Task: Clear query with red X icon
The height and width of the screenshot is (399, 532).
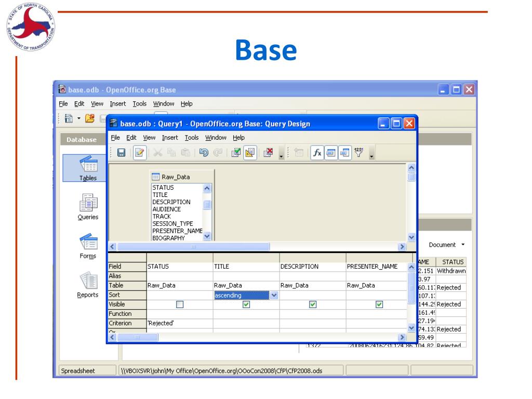Action: [x=268, y=153]
